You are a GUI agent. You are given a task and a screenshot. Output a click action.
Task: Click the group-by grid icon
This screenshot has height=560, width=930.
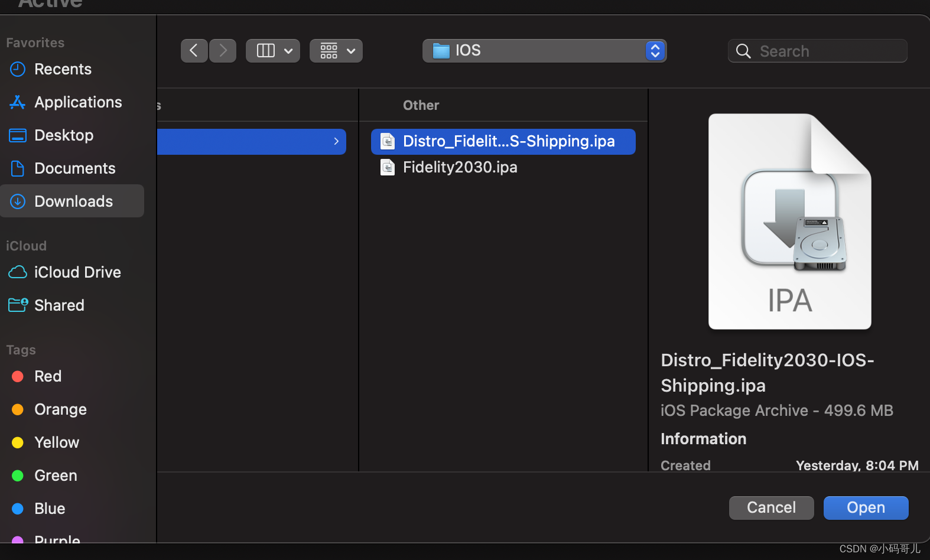(x=329, y=51)
